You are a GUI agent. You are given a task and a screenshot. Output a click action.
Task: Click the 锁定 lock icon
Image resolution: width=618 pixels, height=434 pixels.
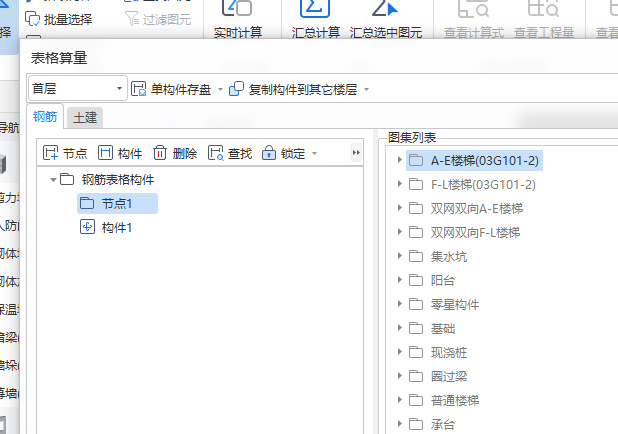269,153
